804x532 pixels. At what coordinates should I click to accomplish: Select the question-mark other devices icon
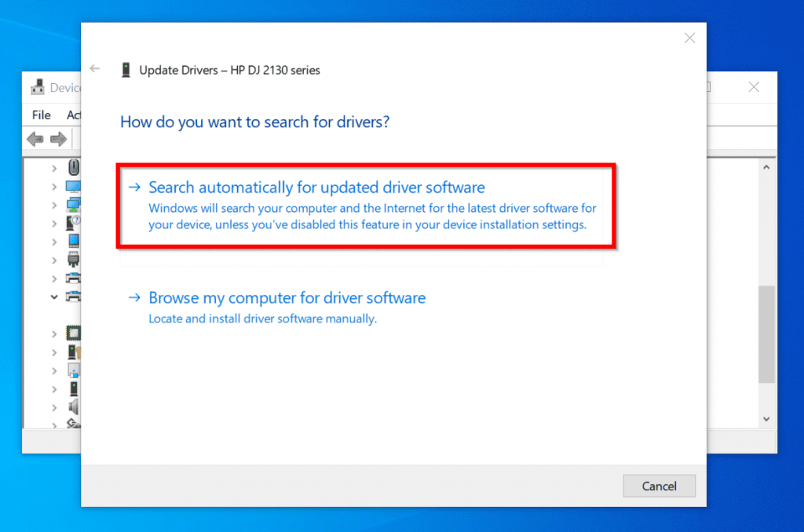[73, 223]
